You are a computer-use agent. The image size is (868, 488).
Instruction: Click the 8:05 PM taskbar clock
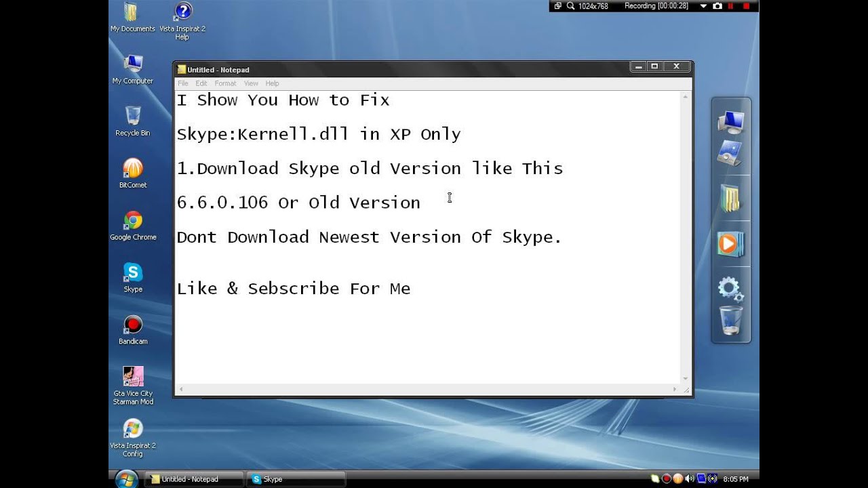pos(736,479)
